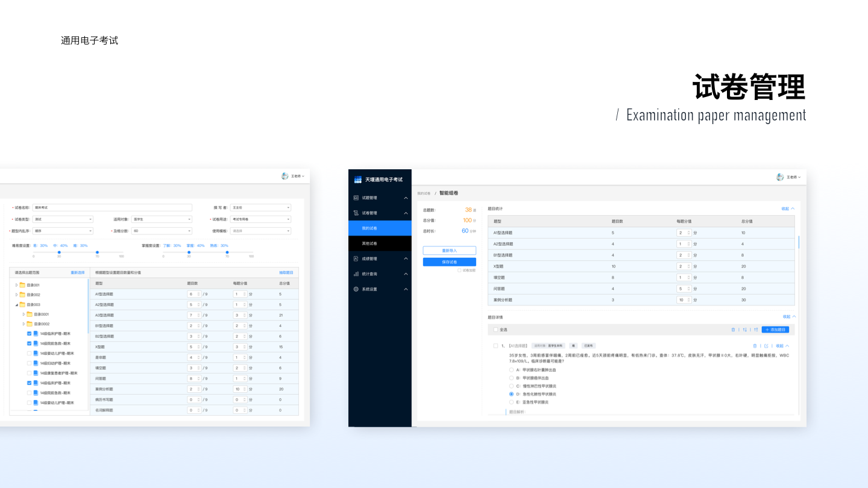Click the 目录0002 folder icon

[x=30, y=324]
